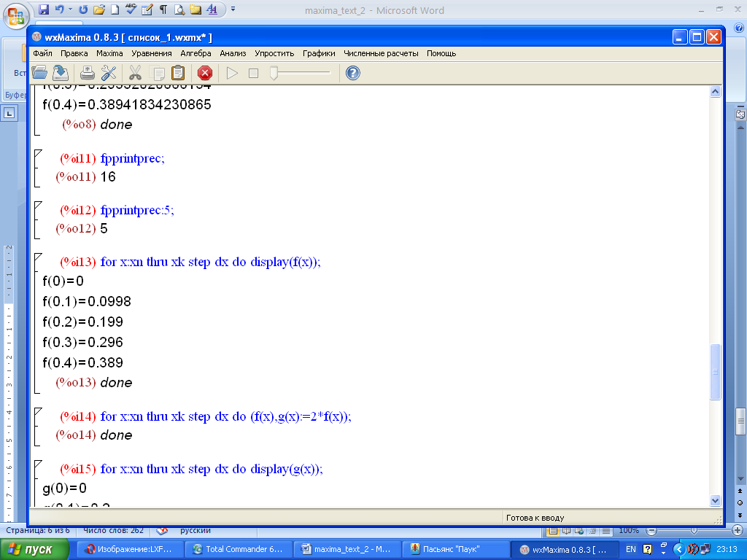Switch to Total Commander taskbar button

[237, 550]
